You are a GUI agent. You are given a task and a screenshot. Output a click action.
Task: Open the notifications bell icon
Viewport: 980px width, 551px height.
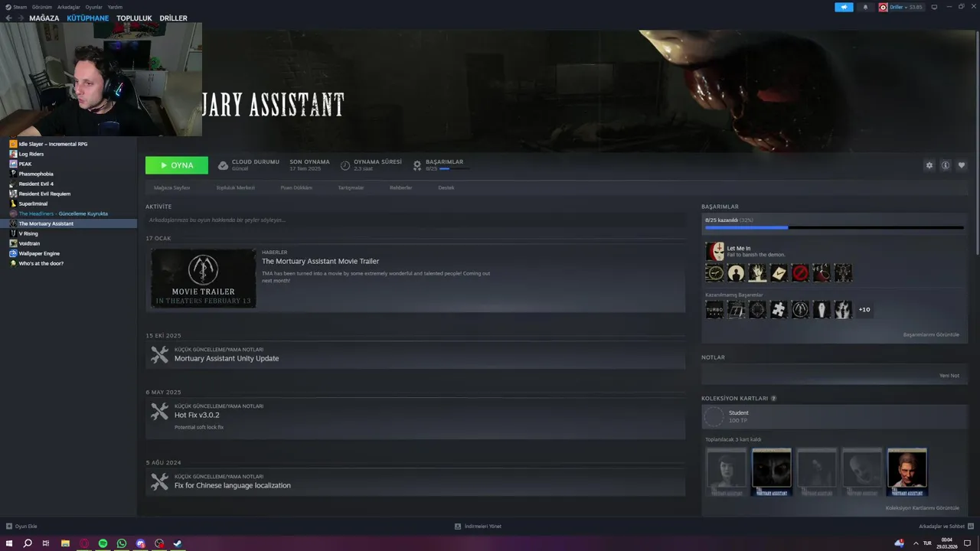tap(866, 7)
